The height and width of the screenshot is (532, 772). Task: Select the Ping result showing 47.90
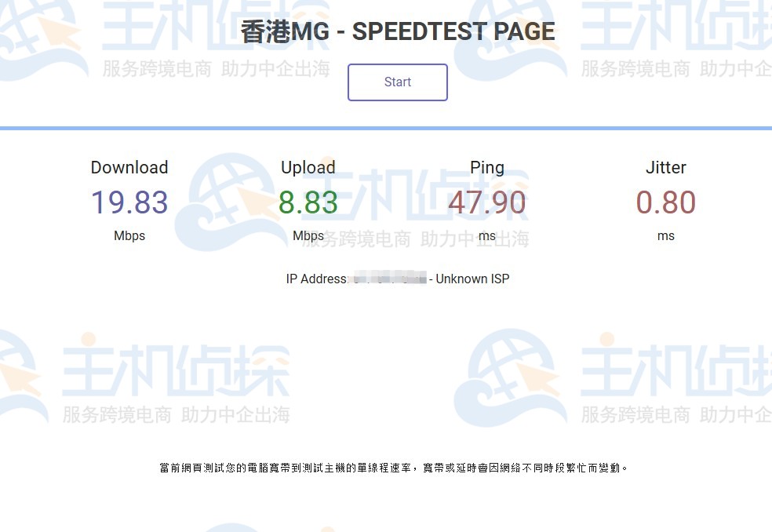click(x=487, y=202)
